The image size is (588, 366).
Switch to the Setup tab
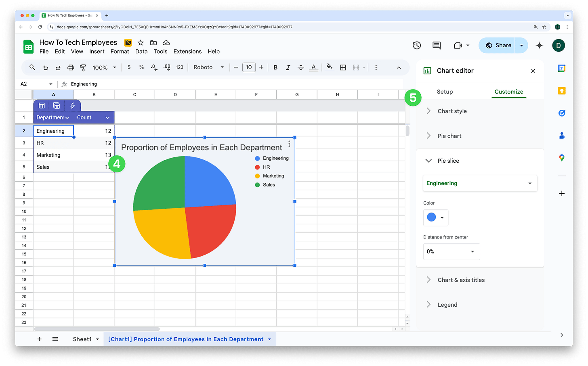(x=445, y=92)
